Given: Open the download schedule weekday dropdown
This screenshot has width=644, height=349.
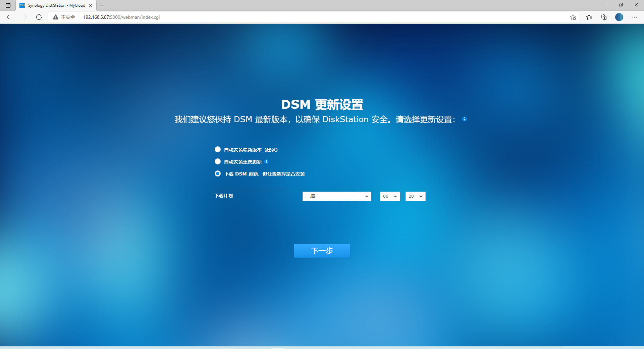Looking at the screenshot, I should click(x=337, y=196).
